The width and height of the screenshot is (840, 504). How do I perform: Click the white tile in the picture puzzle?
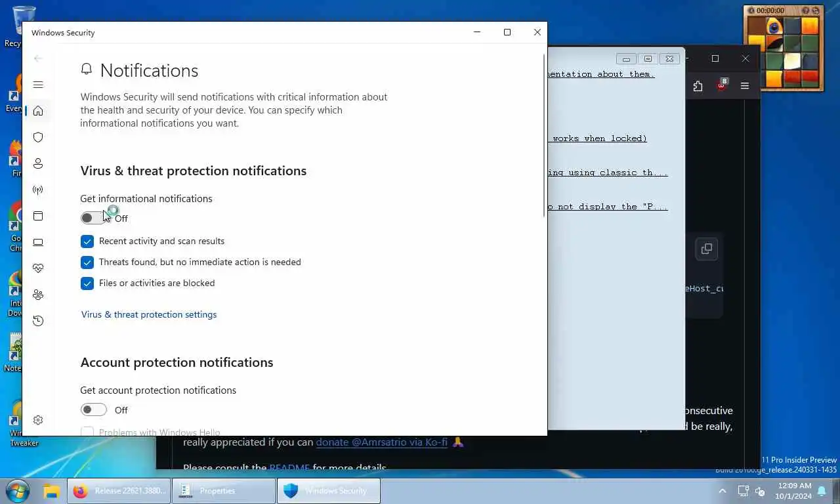pyautogui.click(x=793, y=61)
